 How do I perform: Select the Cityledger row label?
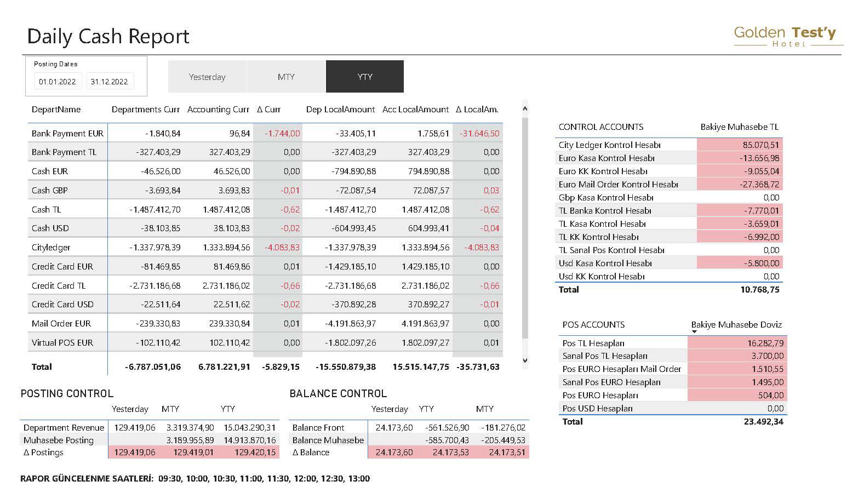pyautogui.click(x=51, y=248)
